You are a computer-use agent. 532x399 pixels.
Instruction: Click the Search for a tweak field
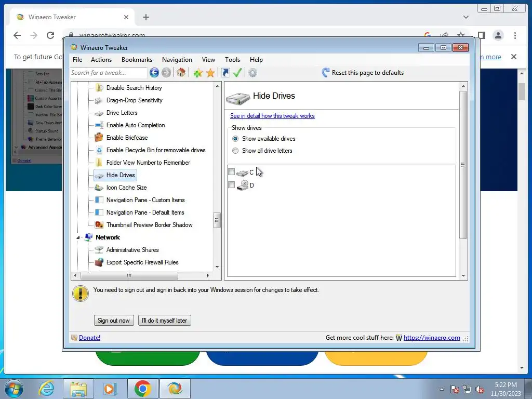coord(108,73)
